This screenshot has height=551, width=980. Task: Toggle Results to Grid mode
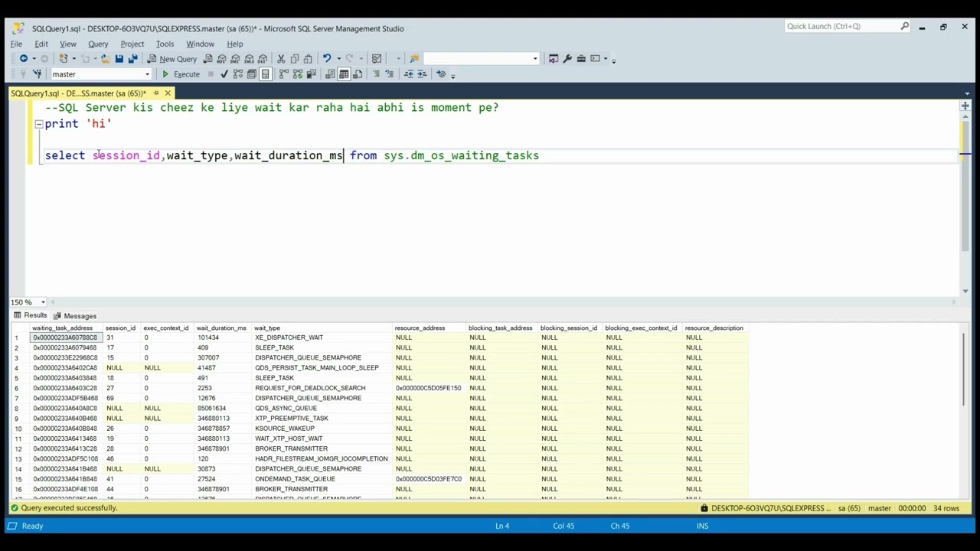pyautogui.click(x=344, y=73)
